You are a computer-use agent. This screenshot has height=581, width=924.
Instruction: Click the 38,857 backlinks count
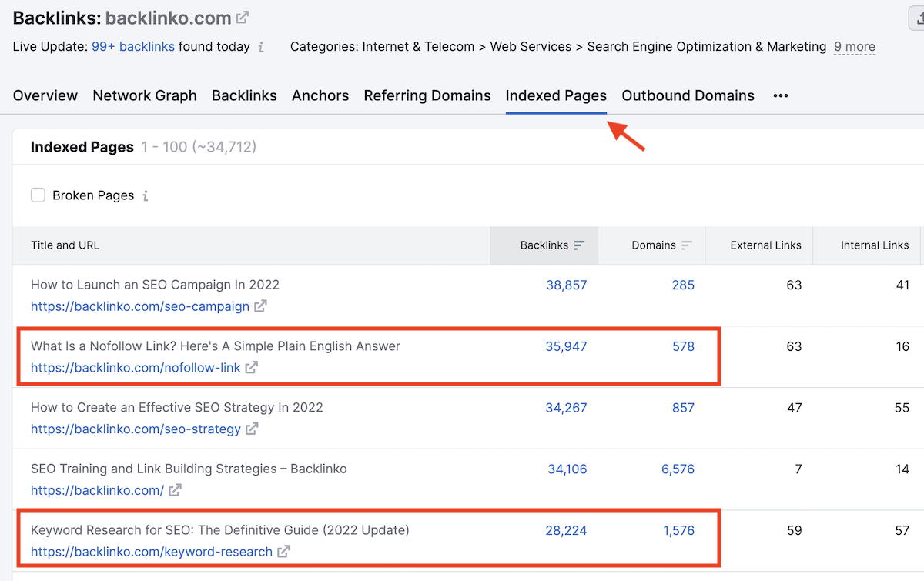(566, 285)
